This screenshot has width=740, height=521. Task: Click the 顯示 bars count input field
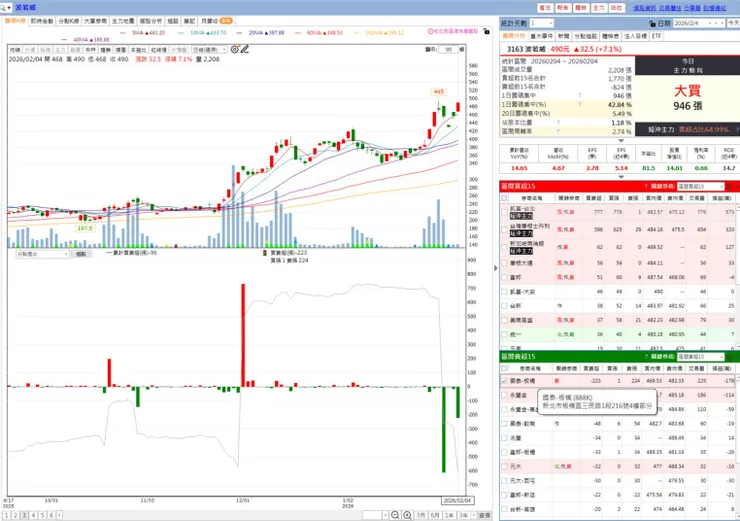[x=448, y=49]
